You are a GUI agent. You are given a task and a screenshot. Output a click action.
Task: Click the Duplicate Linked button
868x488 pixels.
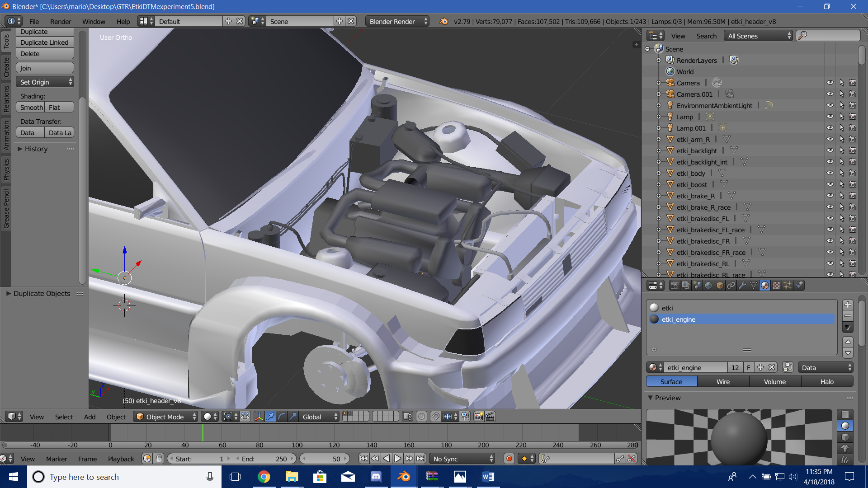click(x=44, y=42)
